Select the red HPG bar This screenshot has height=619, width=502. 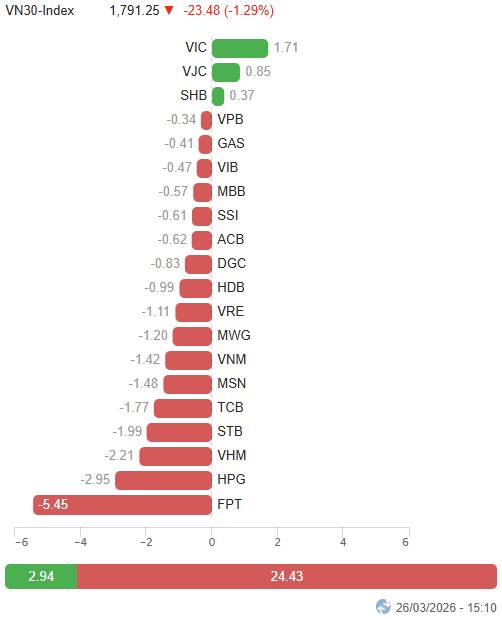(163, 480)
